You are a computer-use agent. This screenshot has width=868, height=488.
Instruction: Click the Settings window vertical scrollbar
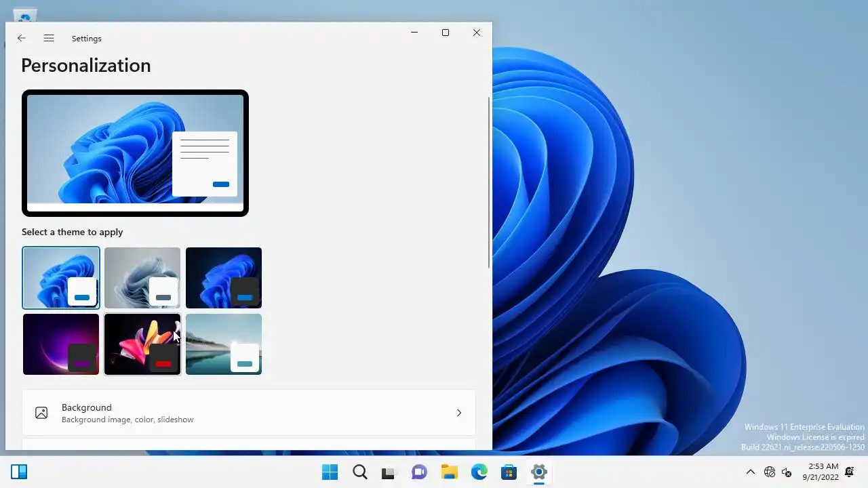tap(489, 183)
